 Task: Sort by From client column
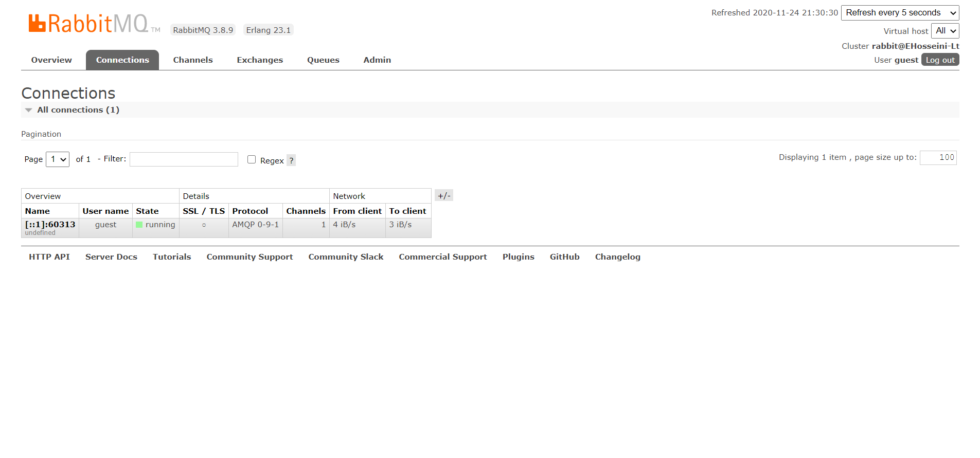point(358,211)
